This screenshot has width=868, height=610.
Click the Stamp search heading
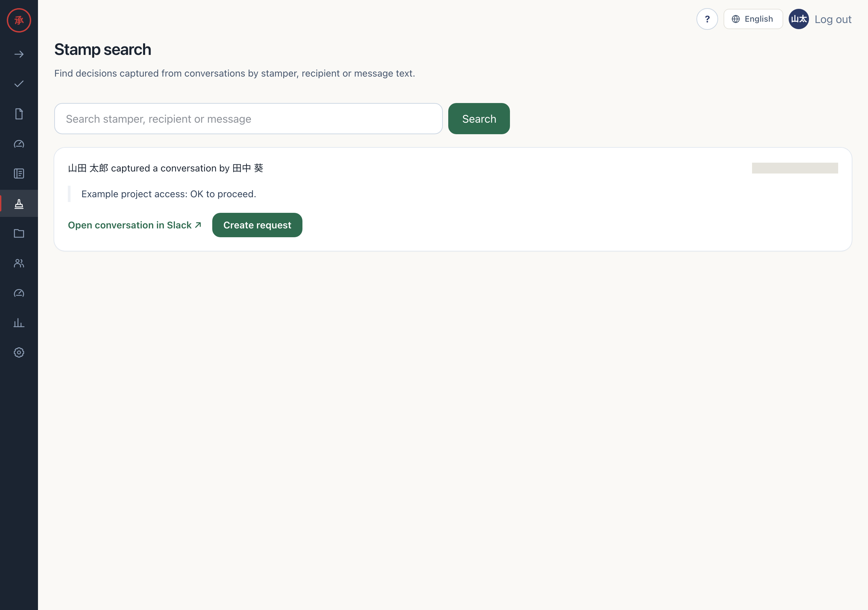click(102, 49)
